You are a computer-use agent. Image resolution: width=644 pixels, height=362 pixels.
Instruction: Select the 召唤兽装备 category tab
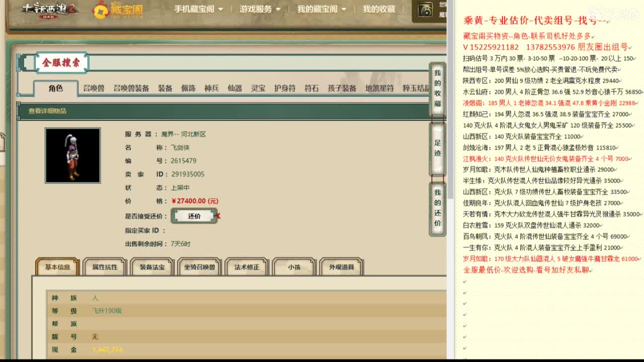click(x=131, y=88)
